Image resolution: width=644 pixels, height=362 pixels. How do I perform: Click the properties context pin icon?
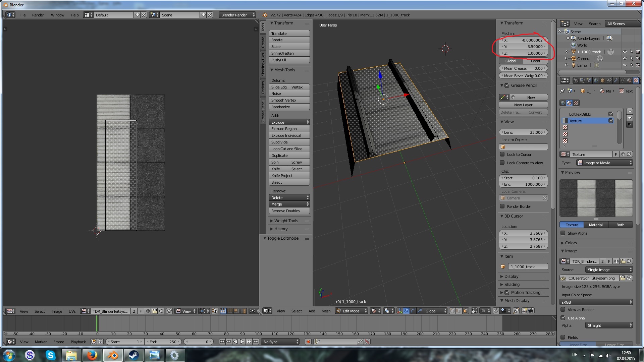[x=562, y=91]
